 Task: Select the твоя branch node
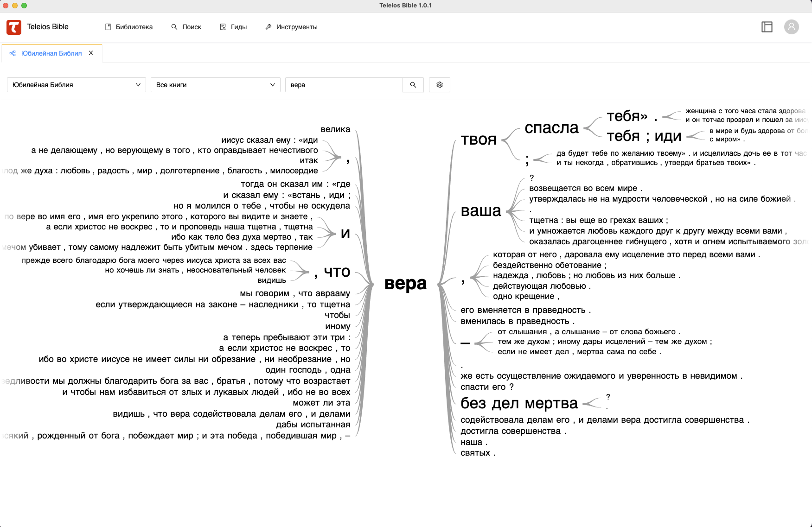click(x=479, y=140)
